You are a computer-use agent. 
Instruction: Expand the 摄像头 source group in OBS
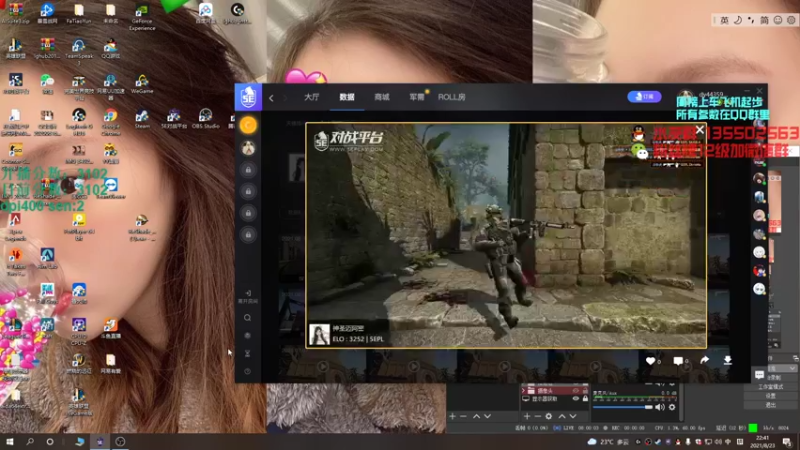[x=523, y=391]
